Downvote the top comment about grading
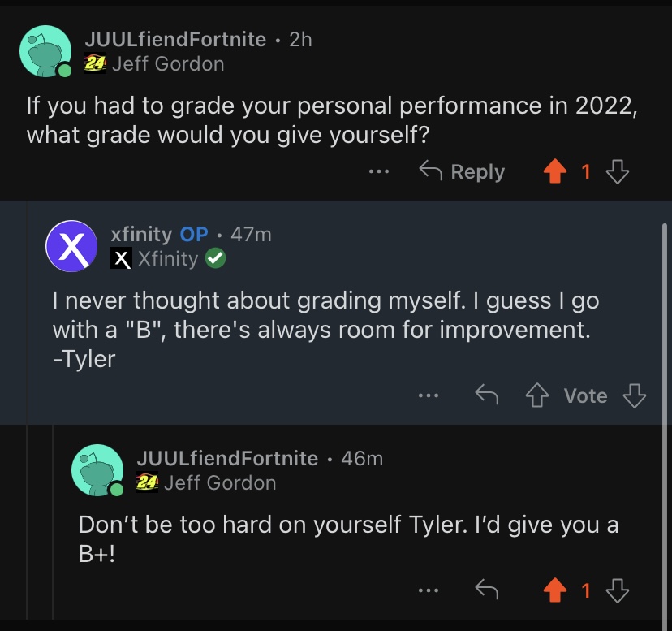Viewport: 672px width, 631px height. tap(618, 171)
